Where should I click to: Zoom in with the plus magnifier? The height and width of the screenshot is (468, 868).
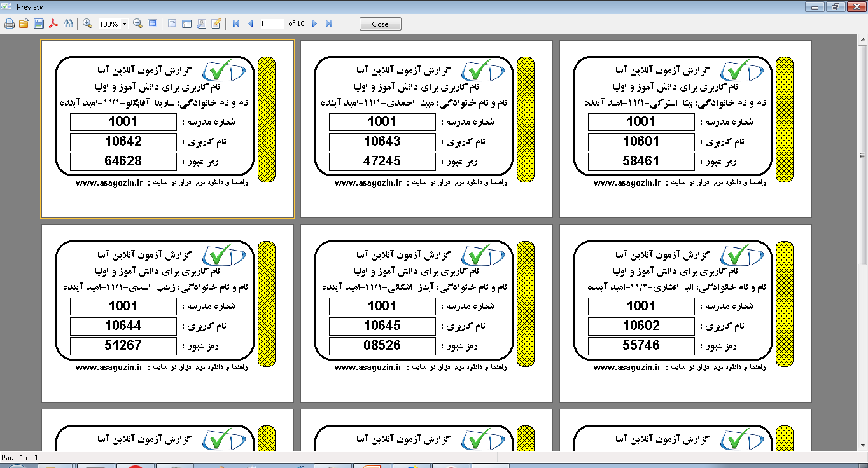point(87,24)
